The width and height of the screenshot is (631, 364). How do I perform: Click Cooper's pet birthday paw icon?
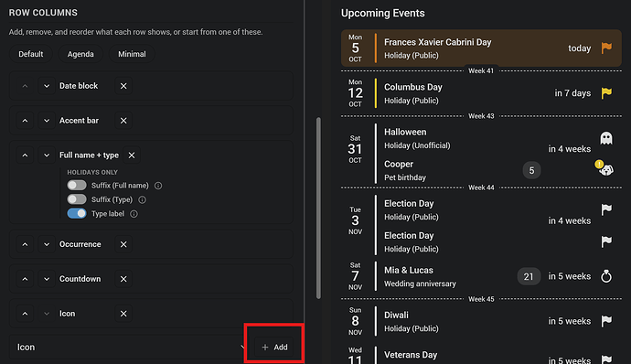[605, 169]
